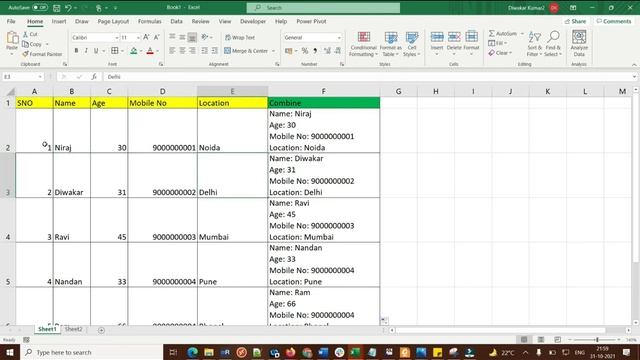Apply the Fill Color bucket

coord(133,51)
